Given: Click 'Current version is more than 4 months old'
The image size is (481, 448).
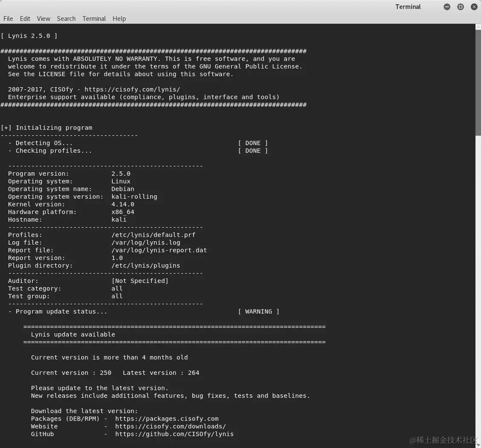Looking at the screenshot, I should 109,357.
